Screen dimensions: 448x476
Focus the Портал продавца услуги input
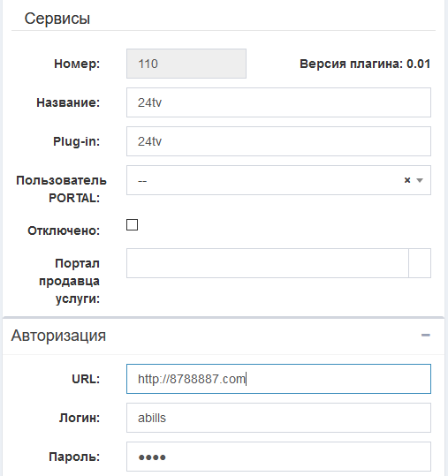pyautogui.click(x=268, y=263)
